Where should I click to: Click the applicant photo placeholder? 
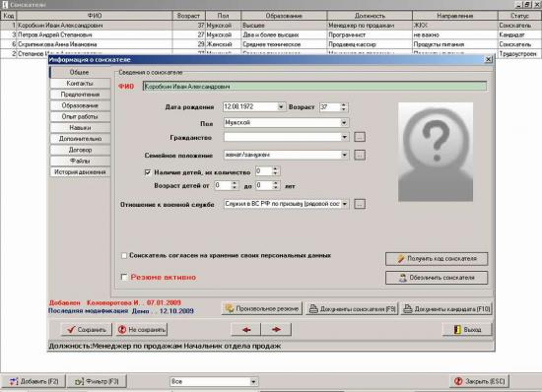(436, 152)
